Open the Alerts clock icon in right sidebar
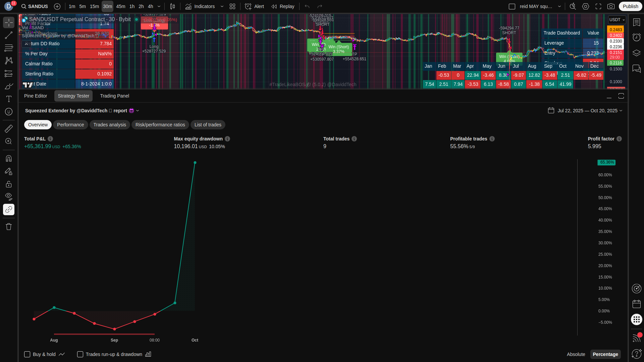Image resolution: width=644 pixels, height=362 pixels. coord(636,37)
